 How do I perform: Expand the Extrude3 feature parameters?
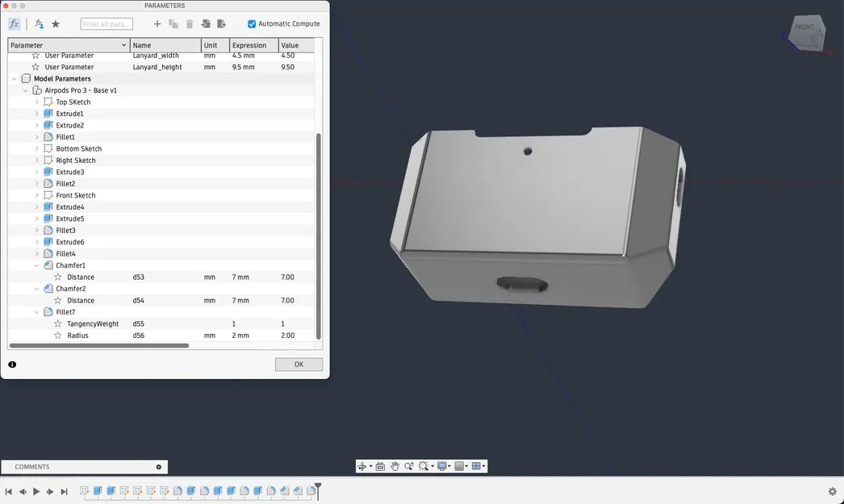pyautogui.click(x=36, y=172)
